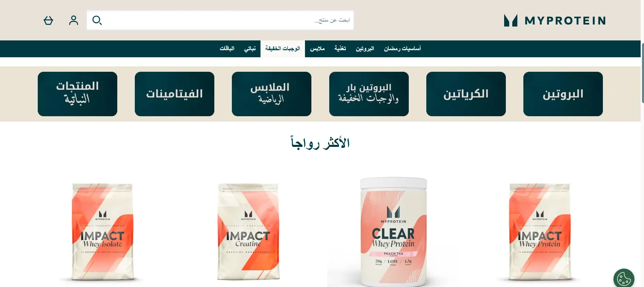
Task: Open the cookie settings icon
Action: [x=624, y=279]
